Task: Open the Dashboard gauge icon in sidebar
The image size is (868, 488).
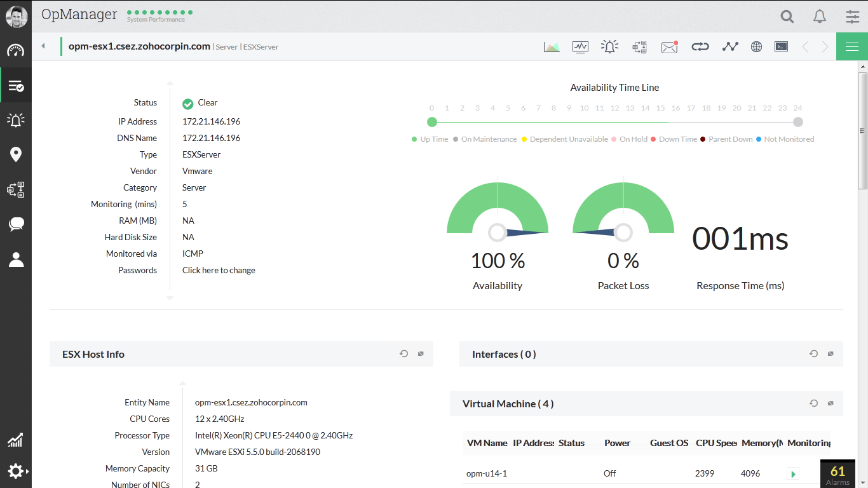Action: (x=16, y=51)
